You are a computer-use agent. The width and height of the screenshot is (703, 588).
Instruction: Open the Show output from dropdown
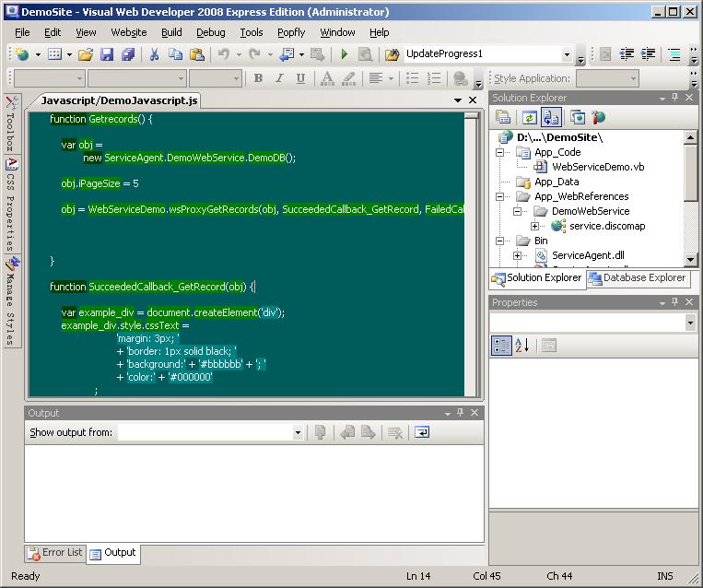(298, 433)
